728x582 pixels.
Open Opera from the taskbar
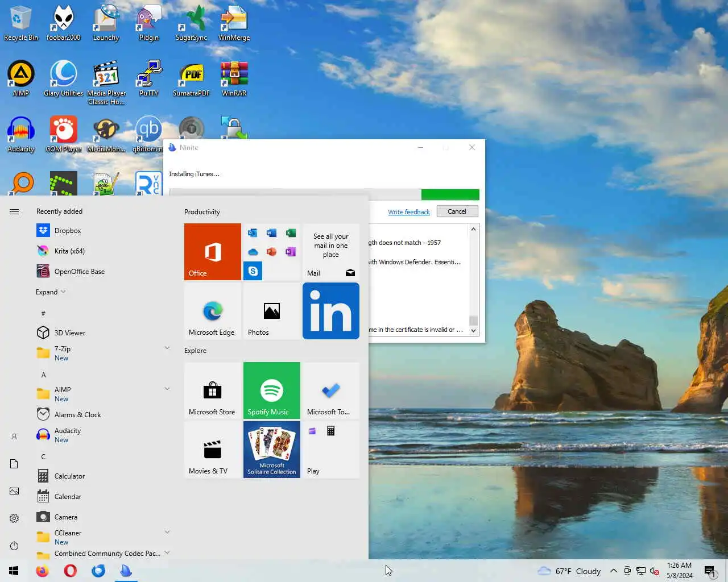(71, 571)
